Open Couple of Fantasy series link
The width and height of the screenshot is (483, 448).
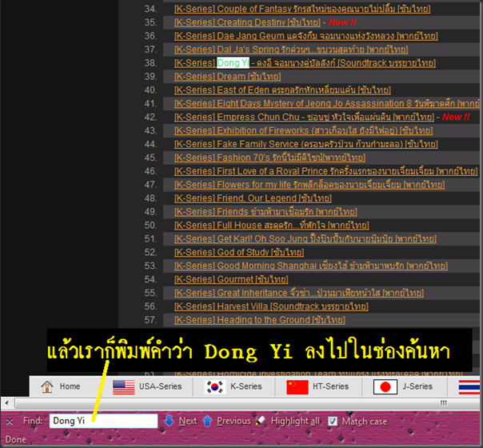pos(302,9)
